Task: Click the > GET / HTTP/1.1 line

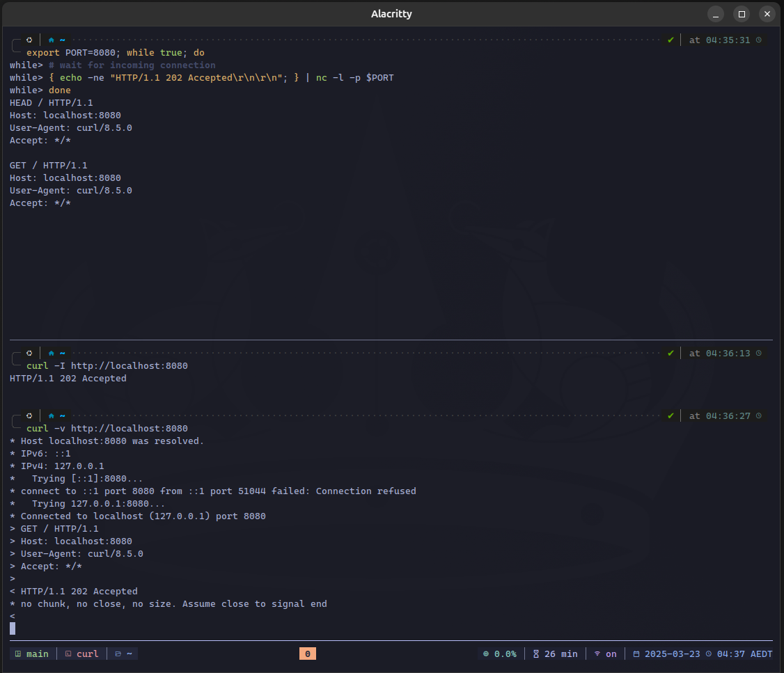Action: pos(54,529)
